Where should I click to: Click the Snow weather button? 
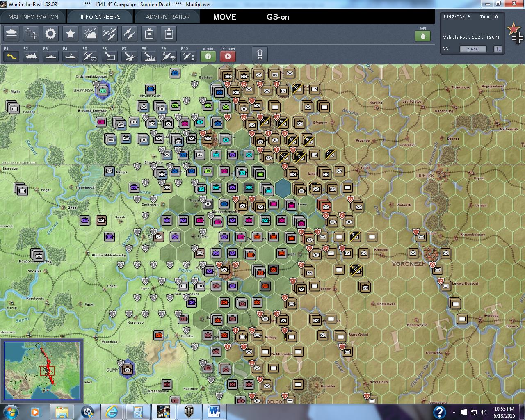pyautogui.click(x=473, y=49)
